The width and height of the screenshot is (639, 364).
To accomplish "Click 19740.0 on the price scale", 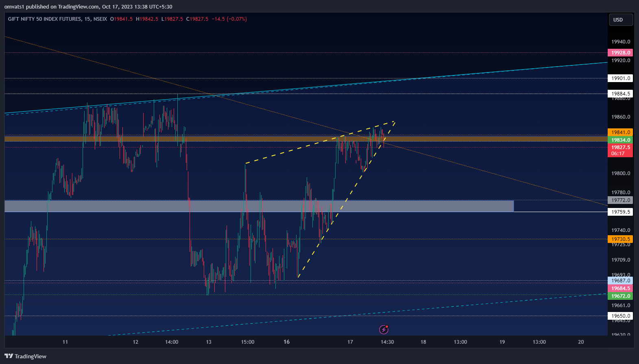I will tap(621, 230).
